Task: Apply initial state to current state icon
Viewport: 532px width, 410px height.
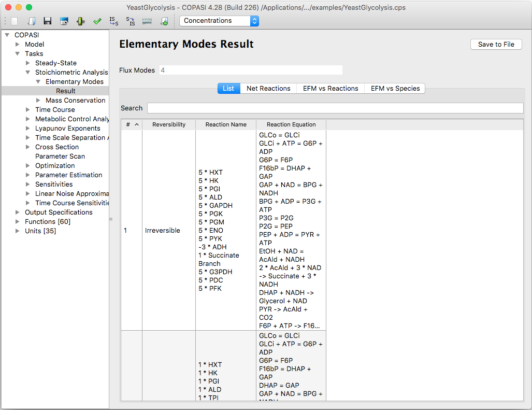Action: point(114,21)
